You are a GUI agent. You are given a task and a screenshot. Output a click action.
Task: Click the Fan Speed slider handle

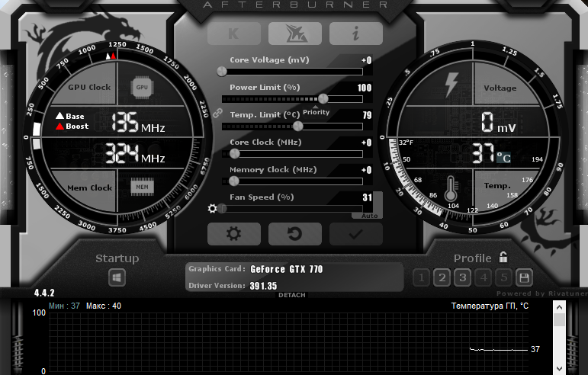point(223,209)
